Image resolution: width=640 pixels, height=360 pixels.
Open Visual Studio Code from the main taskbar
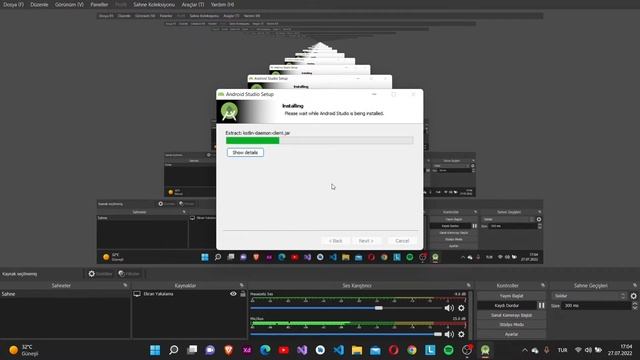point(339,350)
